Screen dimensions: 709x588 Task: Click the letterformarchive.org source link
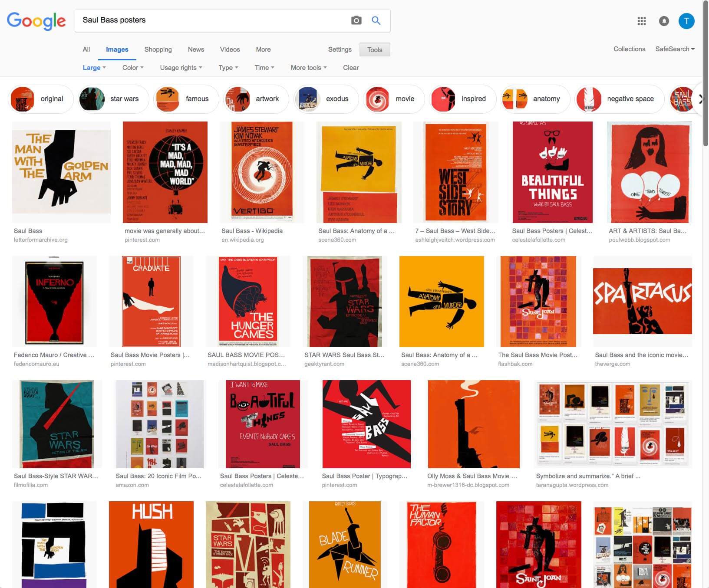(41, 240)
